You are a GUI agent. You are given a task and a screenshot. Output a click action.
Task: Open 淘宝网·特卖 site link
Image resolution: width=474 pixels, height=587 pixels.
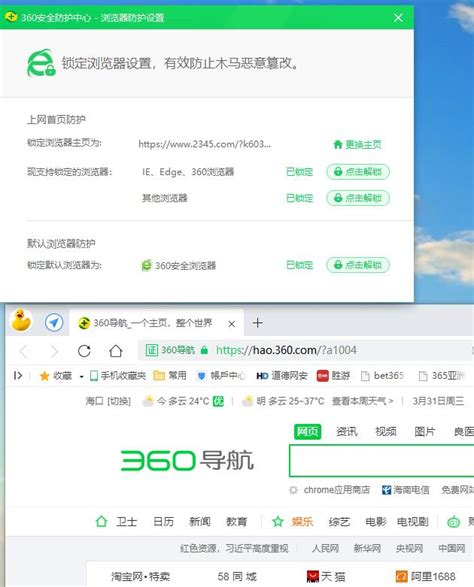pyautogui.click(x=140, y=577)
